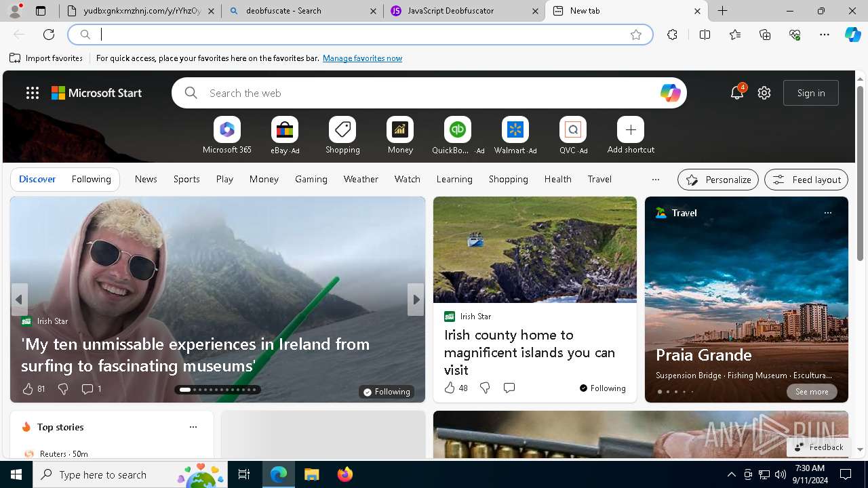868x488 pixels.
Task: Open the app launcher grid icon
Action: [33, 93]
